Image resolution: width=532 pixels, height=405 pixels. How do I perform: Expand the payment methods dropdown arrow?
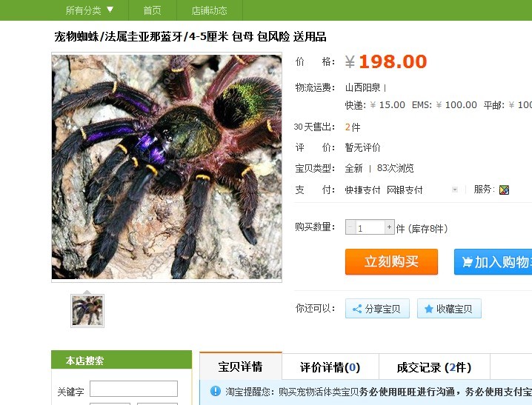[455, 190]
